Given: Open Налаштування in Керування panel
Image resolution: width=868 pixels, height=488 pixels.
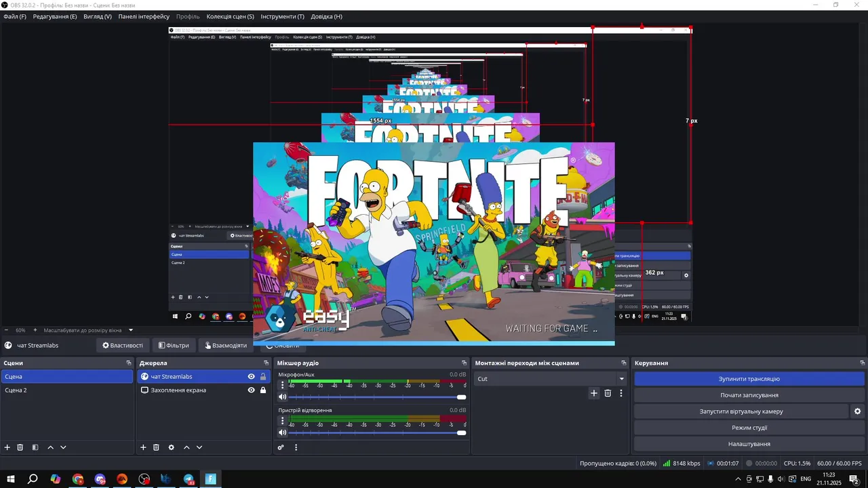Looking at the screenshot, I should (x=749, y=444).
